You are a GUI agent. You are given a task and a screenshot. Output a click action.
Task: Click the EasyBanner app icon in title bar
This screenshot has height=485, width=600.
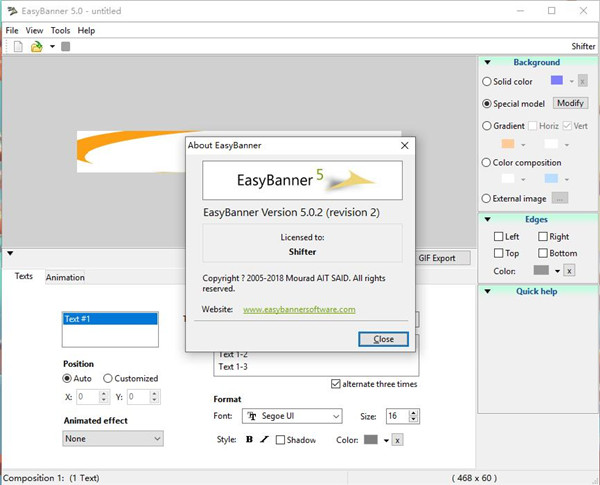pyautogui.click(x=11, y=11)
